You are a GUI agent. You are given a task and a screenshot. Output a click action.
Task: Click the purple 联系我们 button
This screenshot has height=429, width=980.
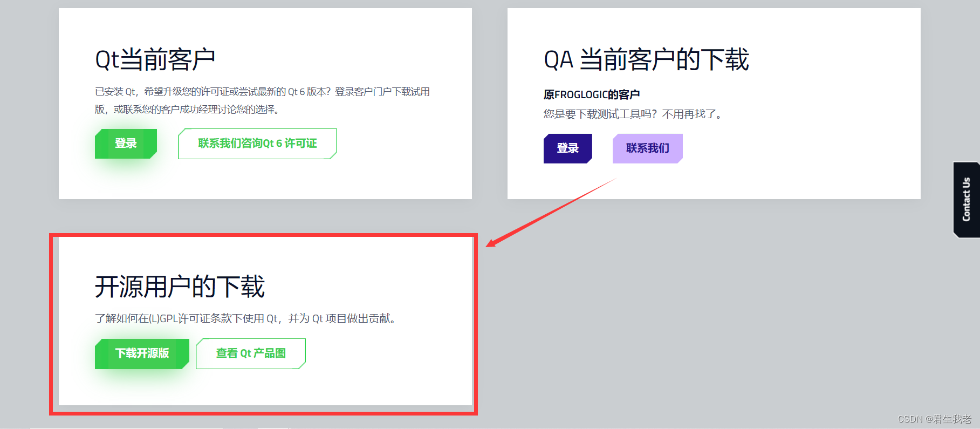(647, 148)
